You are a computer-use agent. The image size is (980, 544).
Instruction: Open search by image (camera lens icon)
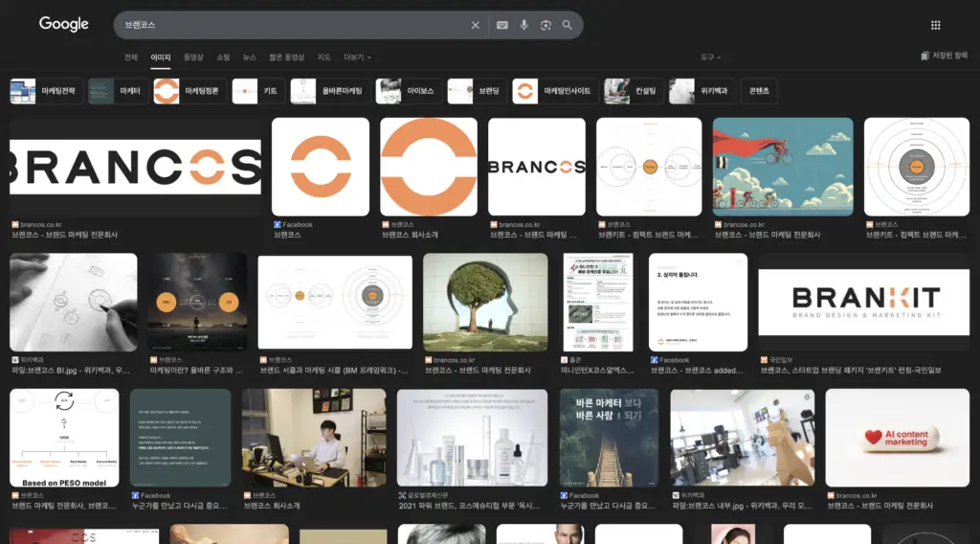coord(546,25)
